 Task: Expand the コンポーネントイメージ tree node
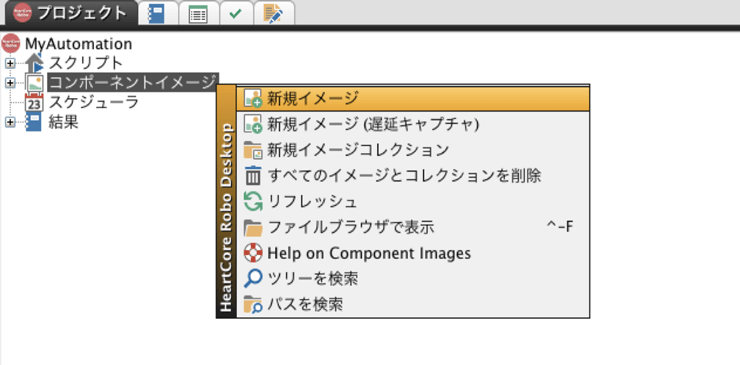coord(10,83)
